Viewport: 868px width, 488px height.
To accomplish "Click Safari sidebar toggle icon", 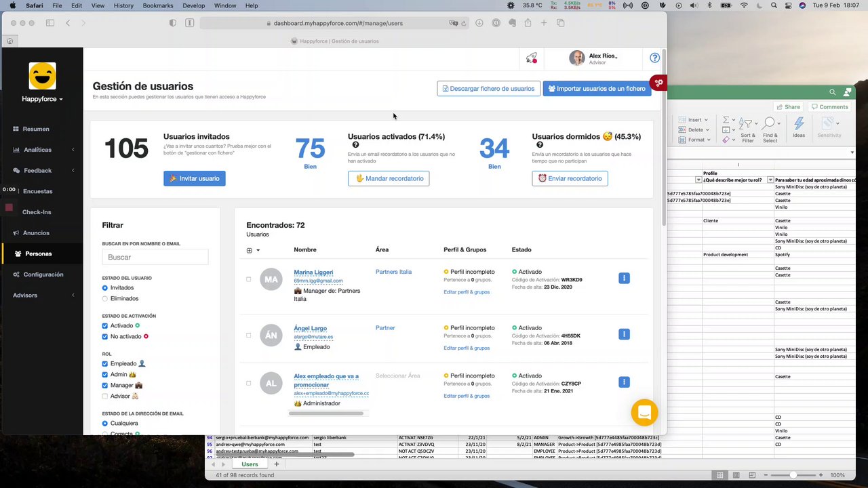I will click(50, 23).
